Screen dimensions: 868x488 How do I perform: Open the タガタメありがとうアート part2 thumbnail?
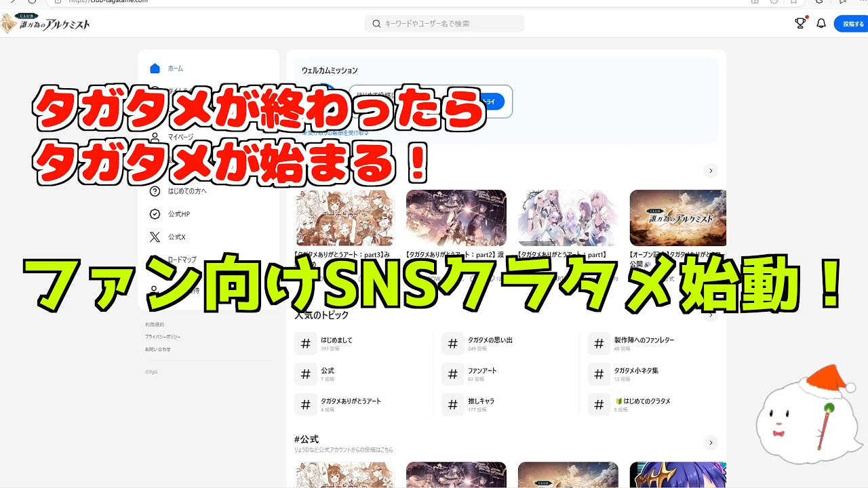(456, 218)
